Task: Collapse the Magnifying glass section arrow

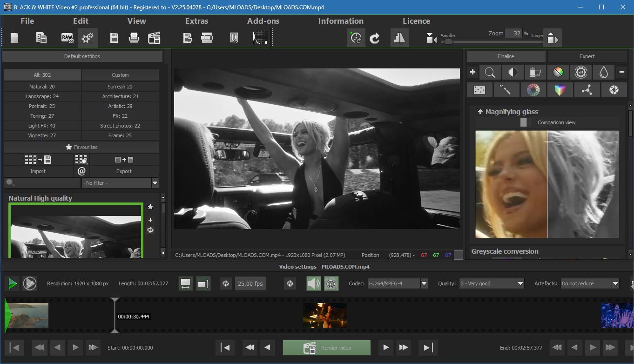Action: (480, 112)
